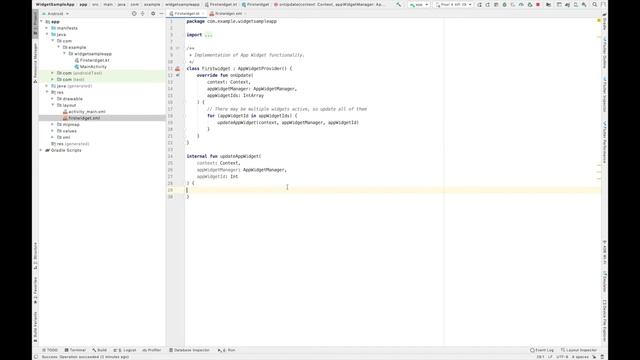Expand the manifests folder arrow
The image size is (640, 360).
tap(47, 28)
